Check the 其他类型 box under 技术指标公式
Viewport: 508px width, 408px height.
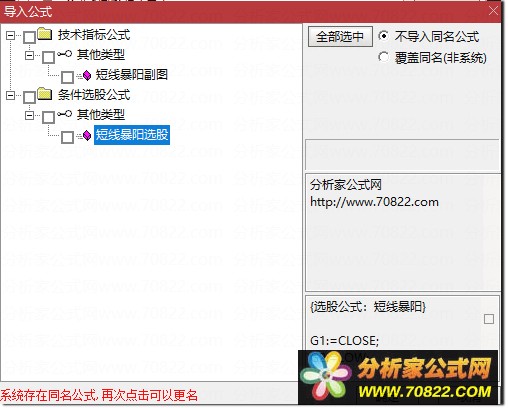pyautogui.click(x=48, y=57)
